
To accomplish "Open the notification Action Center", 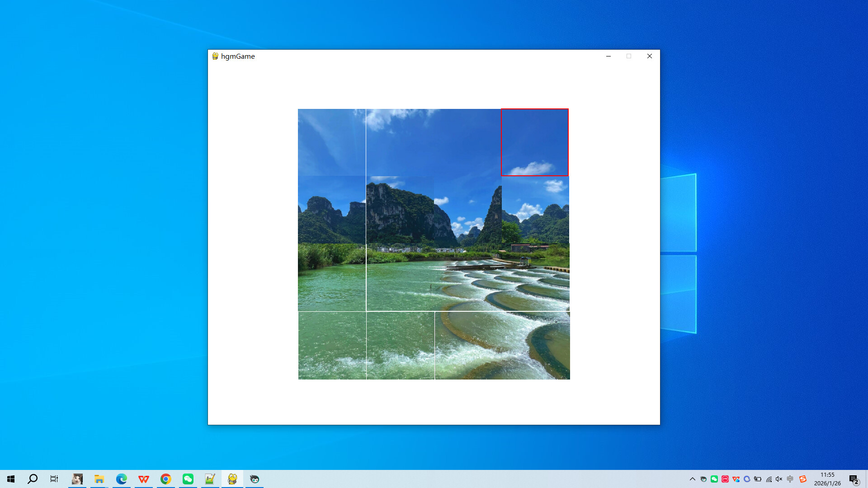I will pyautogui.click(x=854, y=479).
